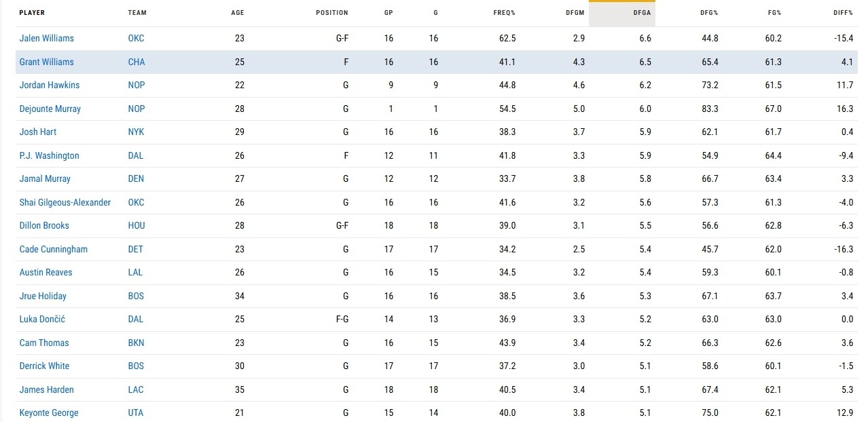Open Keyonte George player page

[49, 413]
